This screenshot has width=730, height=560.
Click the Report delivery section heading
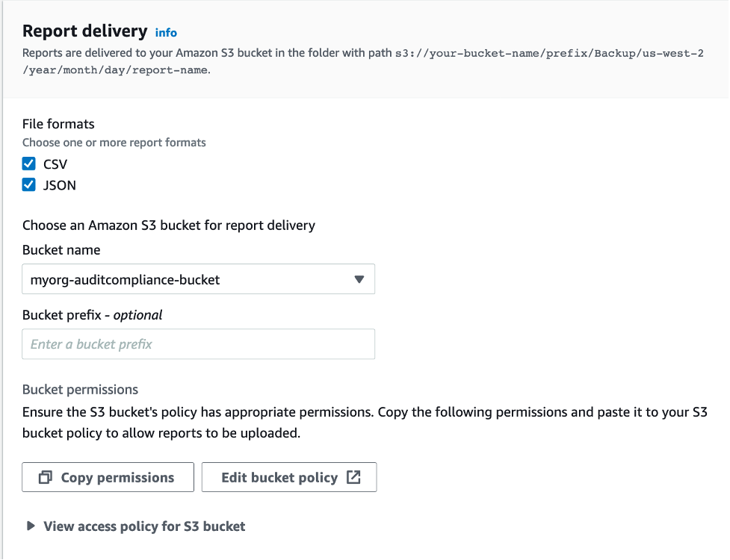click(84, 31)
